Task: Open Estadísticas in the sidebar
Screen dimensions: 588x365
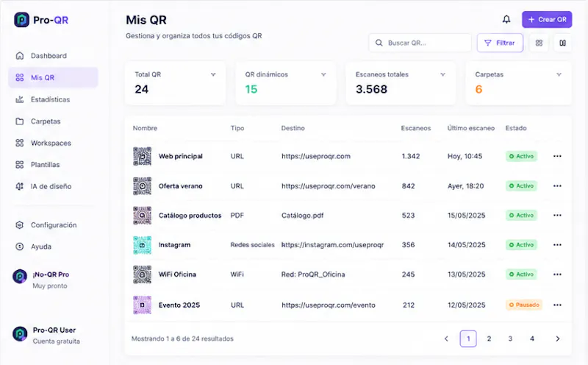Action: 53,99
